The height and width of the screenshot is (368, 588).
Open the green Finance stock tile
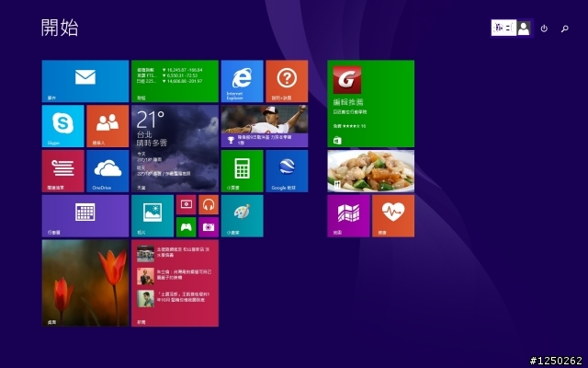point(175,81)
